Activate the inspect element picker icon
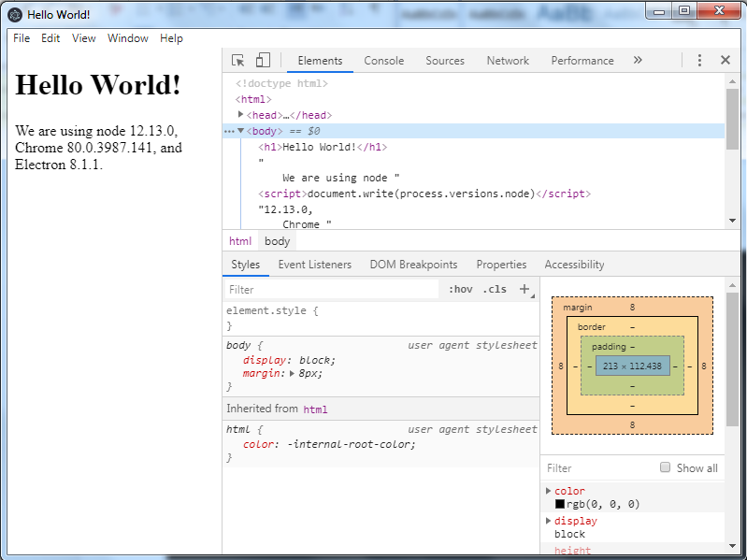This screenshot has height=560, width=747. coord(237,61)
